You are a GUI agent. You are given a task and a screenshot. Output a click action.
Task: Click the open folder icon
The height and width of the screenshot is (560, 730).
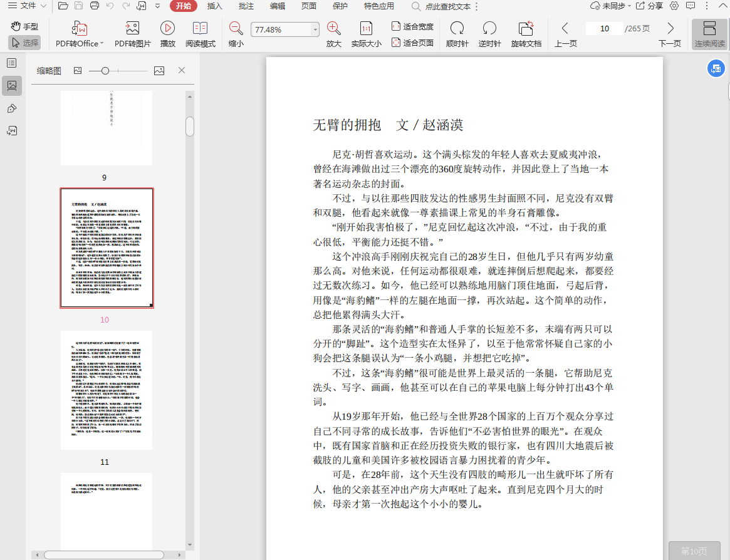coord(63,6)
